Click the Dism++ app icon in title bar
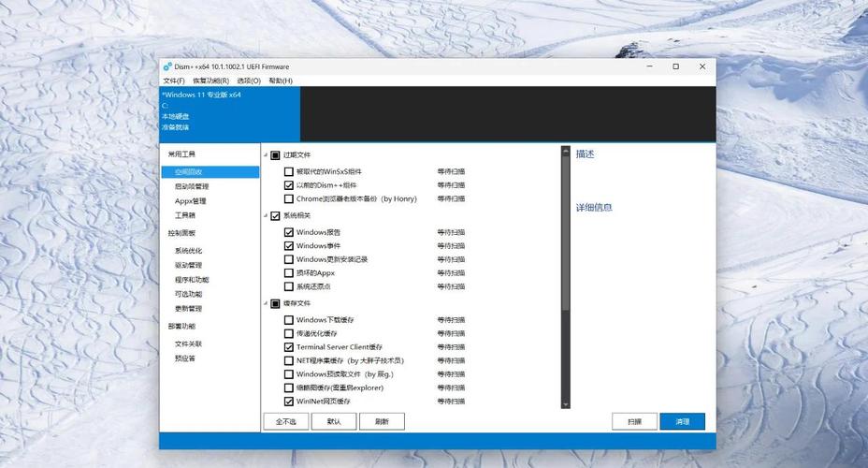 click(x=167, y=66)
